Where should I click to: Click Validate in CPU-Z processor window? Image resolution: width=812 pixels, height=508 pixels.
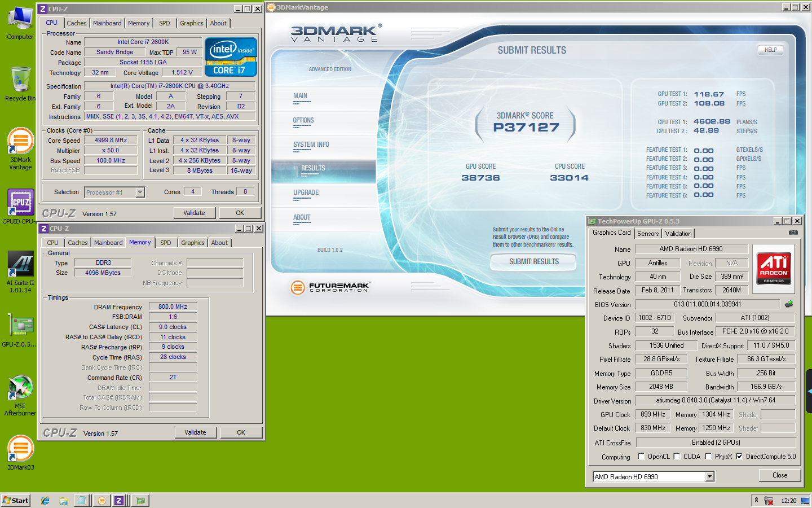[194, 213]
